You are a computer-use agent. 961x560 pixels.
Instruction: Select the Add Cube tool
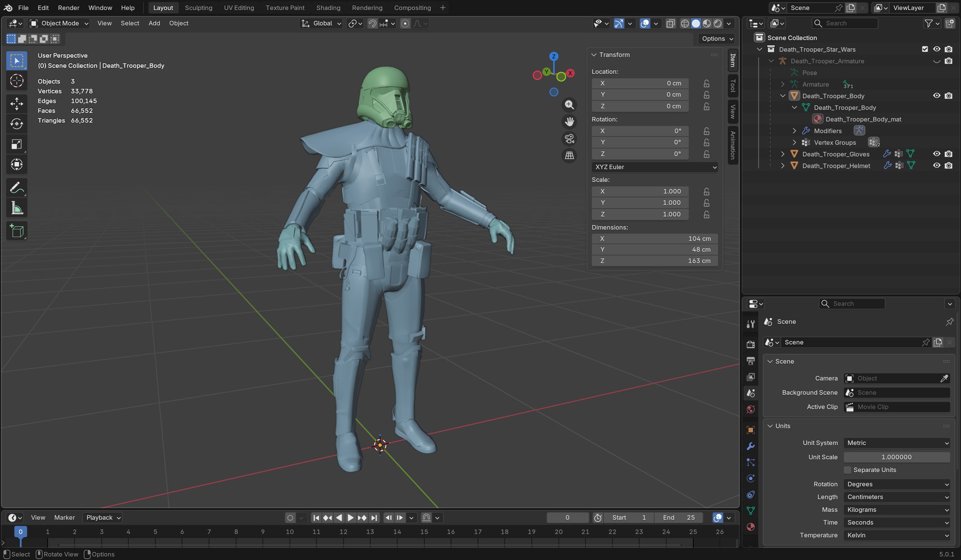17,231
